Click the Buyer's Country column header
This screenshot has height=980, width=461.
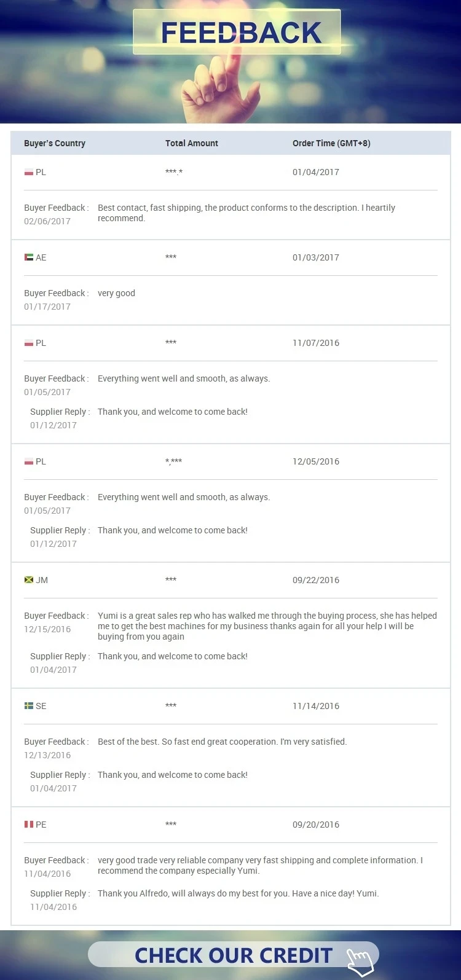pos(55,143)
